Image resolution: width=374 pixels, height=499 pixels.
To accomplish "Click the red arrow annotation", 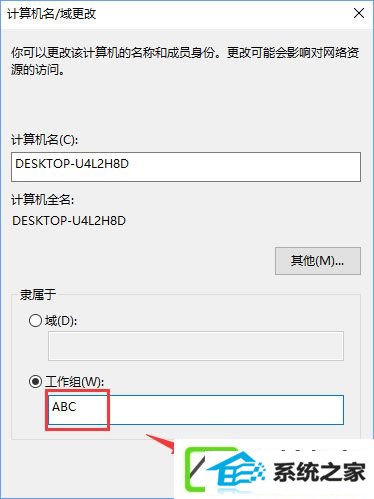I will (x=161, y=443).
